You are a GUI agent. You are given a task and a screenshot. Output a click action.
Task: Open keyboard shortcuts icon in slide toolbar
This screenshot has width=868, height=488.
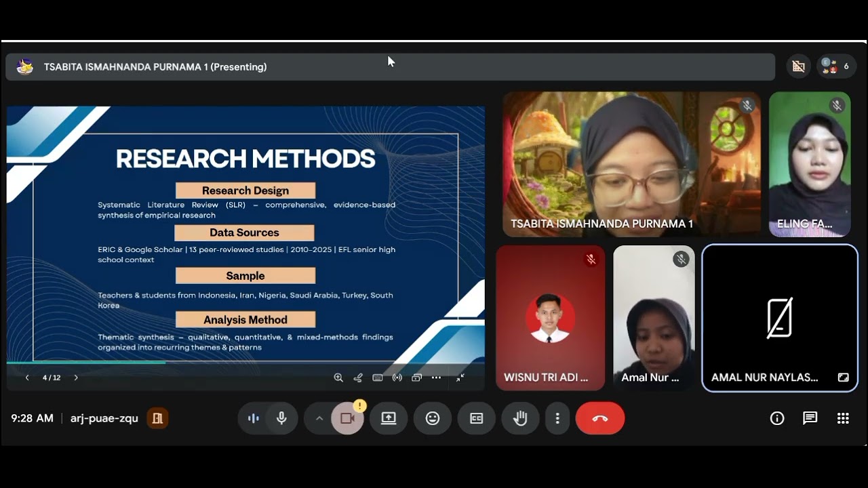point(378,378)
